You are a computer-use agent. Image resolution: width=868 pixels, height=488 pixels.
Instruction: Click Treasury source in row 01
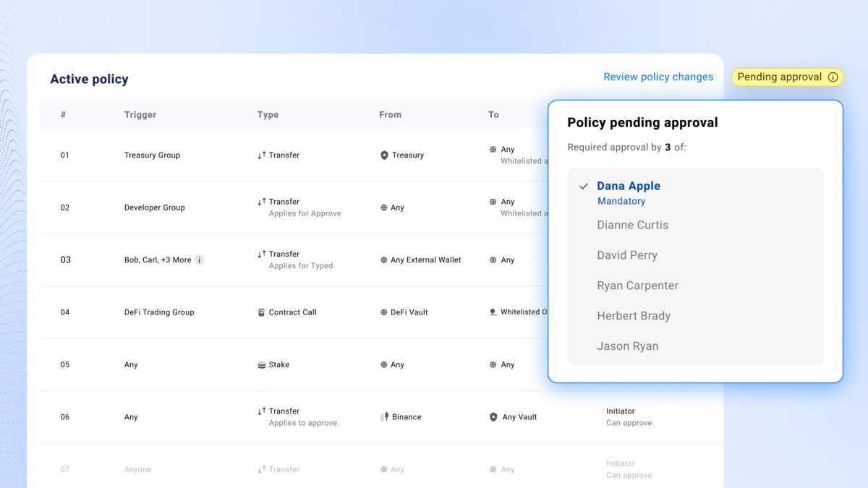tap(408, 155)
